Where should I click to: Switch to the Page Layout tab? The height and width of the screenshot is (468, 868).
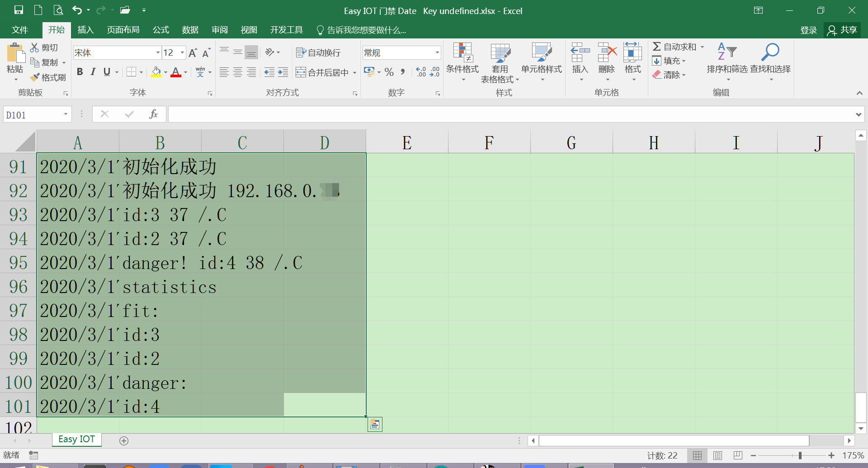click(123, 30)
